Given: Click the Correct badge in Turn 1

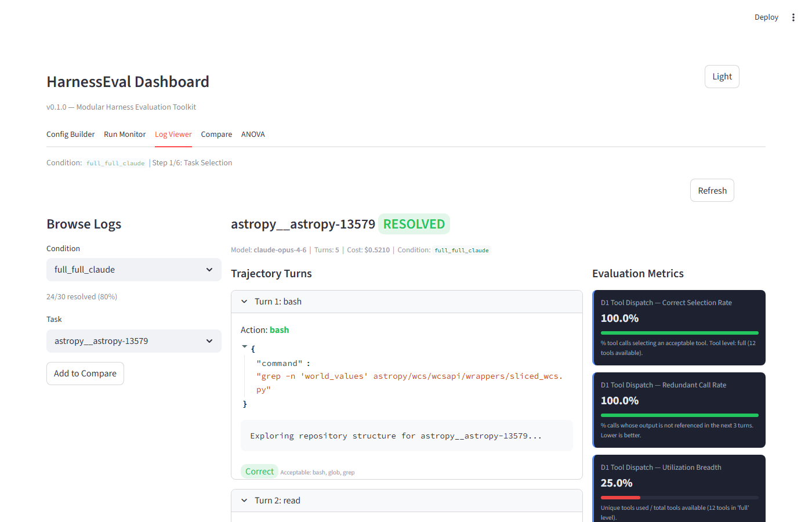Looking at the screenshot, I should coord(259,471).
